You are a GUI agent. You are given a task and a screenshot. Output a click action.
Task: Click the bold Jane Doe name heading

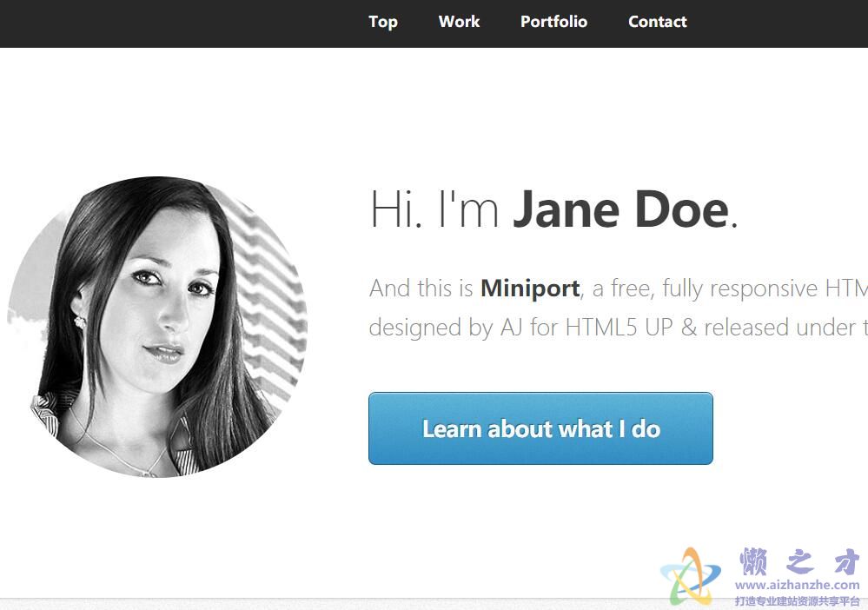click(x=621, y=209)
